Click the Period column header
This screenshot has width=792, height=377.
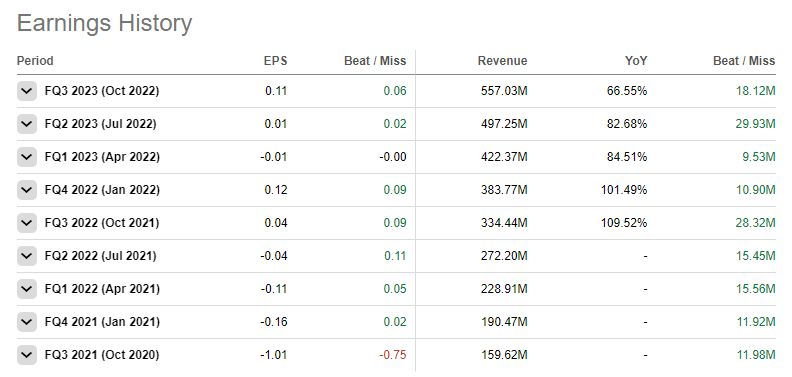tap(35, 61)
